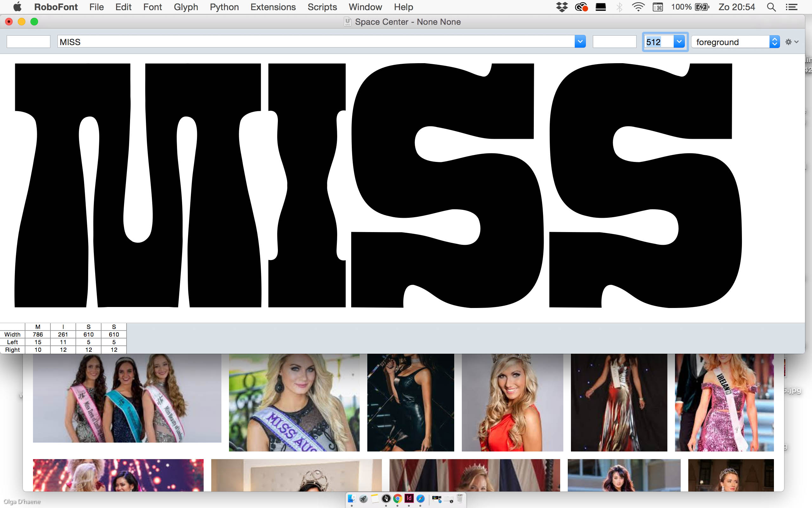Click the minimized RoboFont window in the Dock
The width and height of the screenshot is (812, 508).
[449, 500]
